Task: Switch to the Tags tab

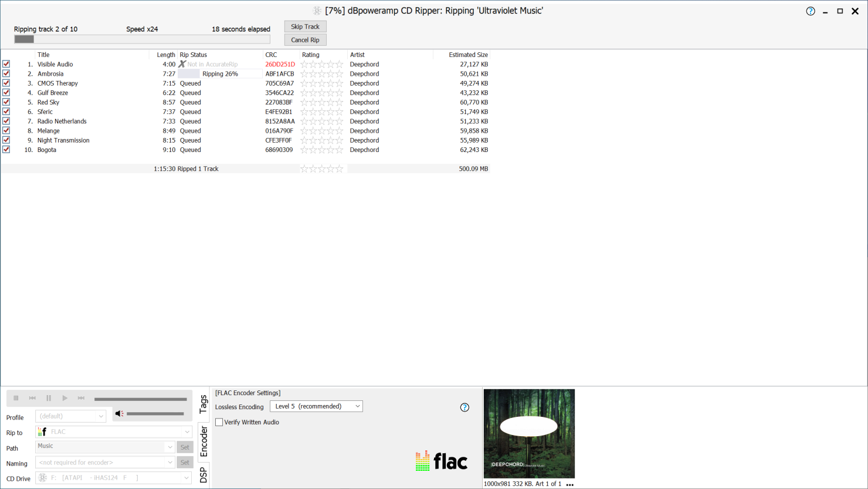Action: (x=204, y=404)
